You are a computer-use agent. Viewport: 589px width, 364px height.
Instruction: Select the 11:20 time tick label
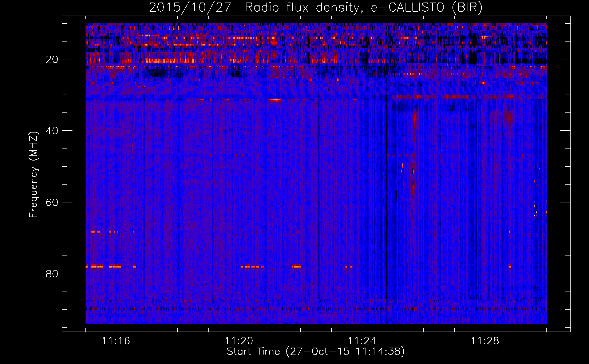(239, 341)
